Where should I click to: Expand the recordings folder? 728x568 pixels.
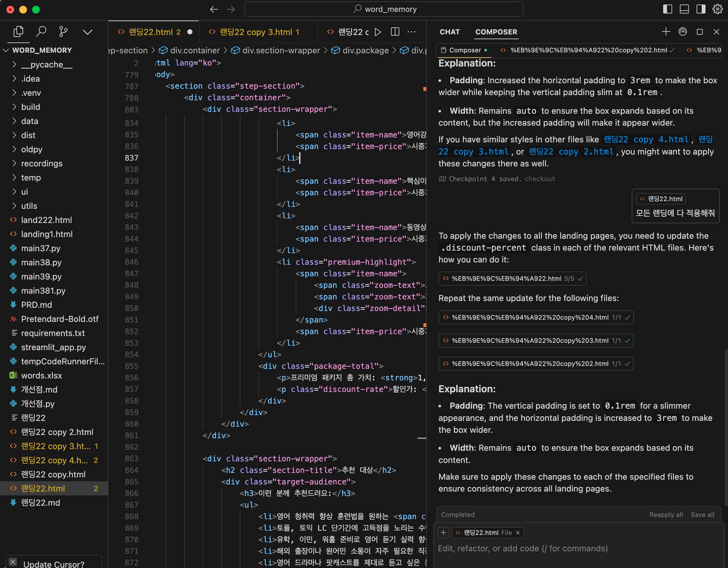pyautogui.click(x=42, y=164)
